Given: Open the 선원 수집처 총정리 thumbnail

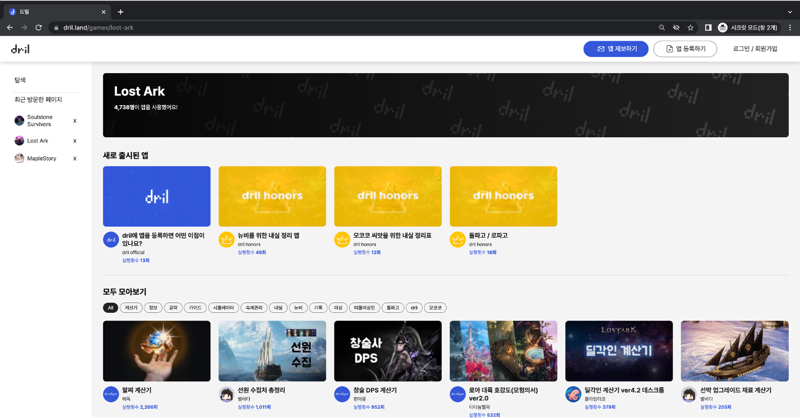Looking at the screenshot, I should pyautogui.click(x=272, y=351).
